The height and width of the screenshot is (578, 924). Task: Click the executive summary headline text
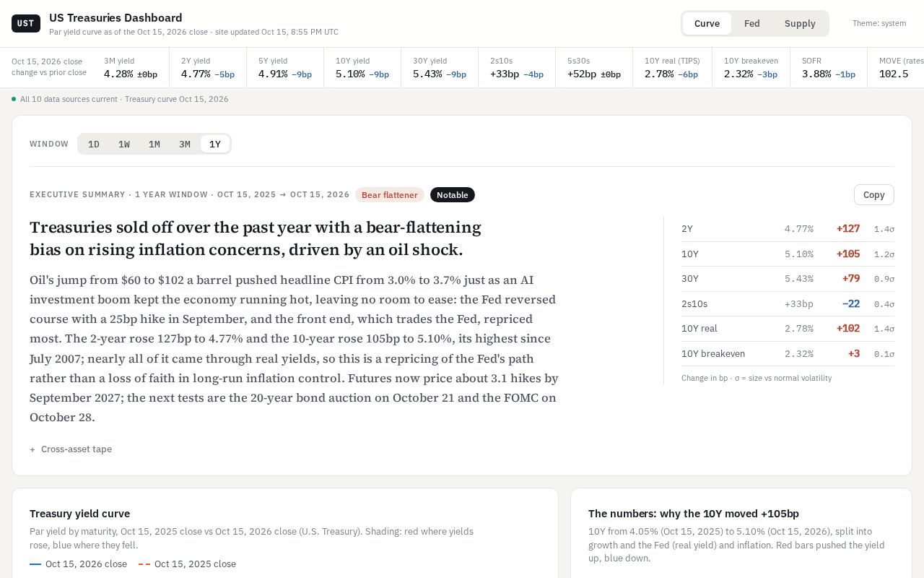coord(256,238)
